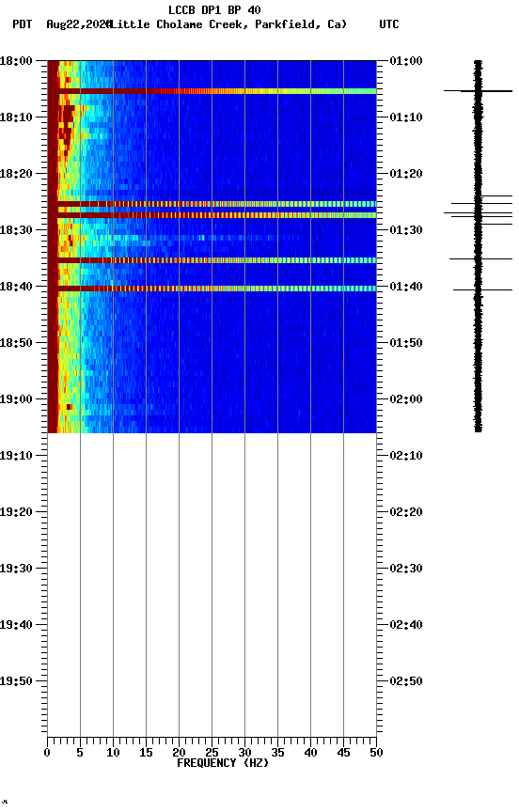519x812 pixels.
Task: Click the '5' frequency axis label
Action: (80, 753)
